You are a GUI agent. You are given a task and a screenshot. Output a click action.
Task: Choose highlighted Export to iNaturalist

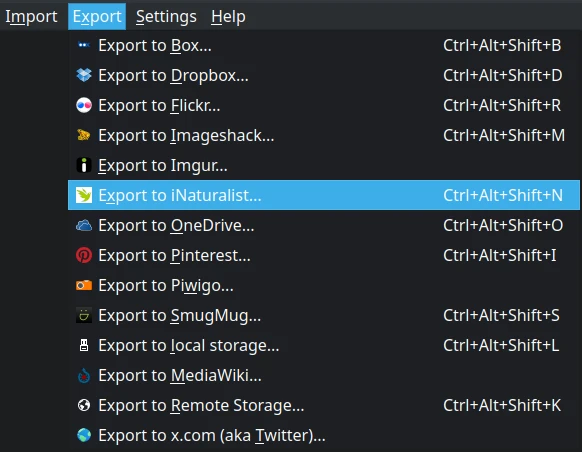(324, 195)
